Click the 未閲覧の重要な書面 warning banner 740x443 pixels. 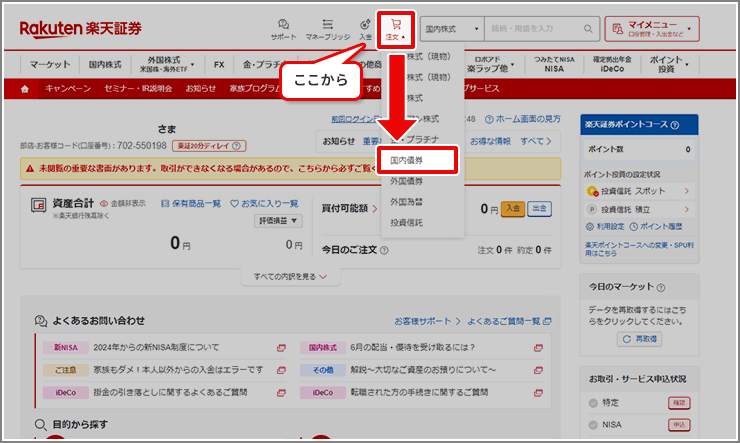[x=290, y=168]
